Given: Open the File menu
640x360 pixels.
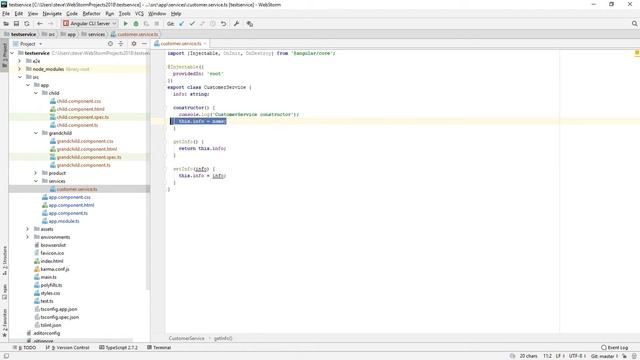Looking at the screenshot, I should [6, 13].
